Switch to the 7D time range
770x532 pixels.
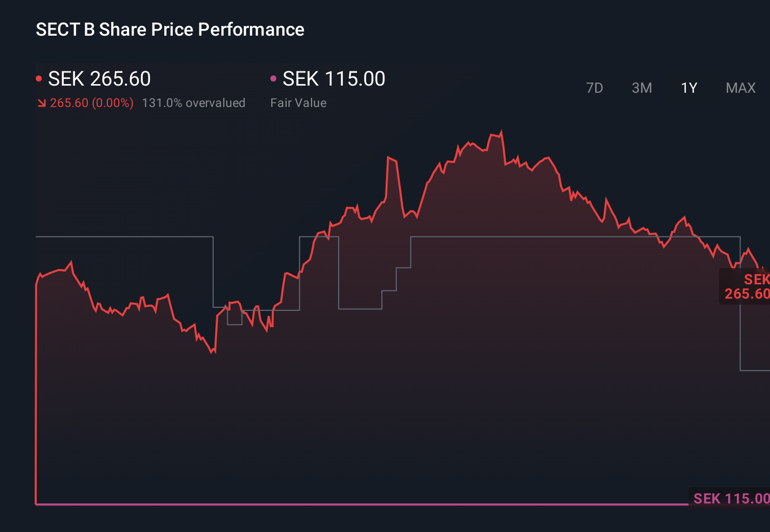pos(595,88)
